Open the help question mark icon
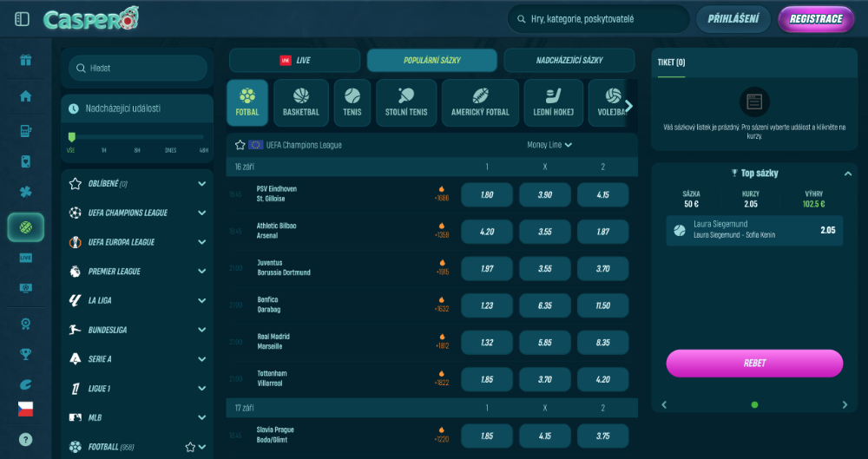This screenshot has width=868, height=459. 25,439
